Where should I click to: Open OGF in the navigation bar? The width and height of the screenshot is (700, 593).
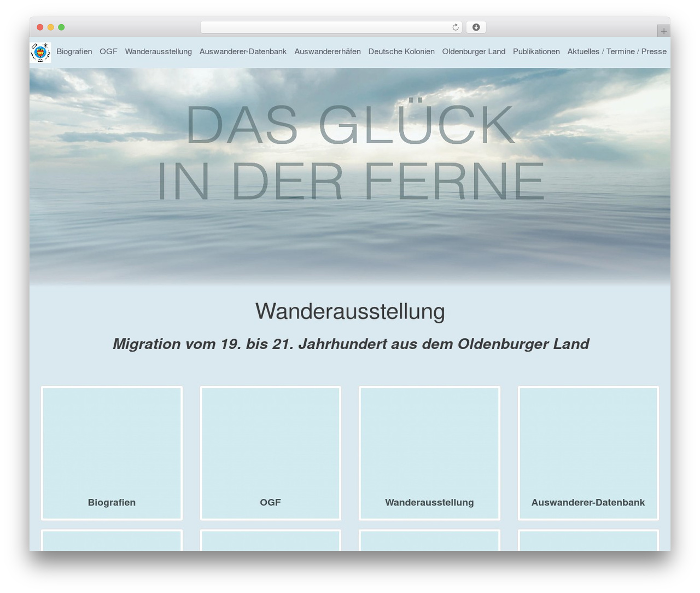coord(108,51)
